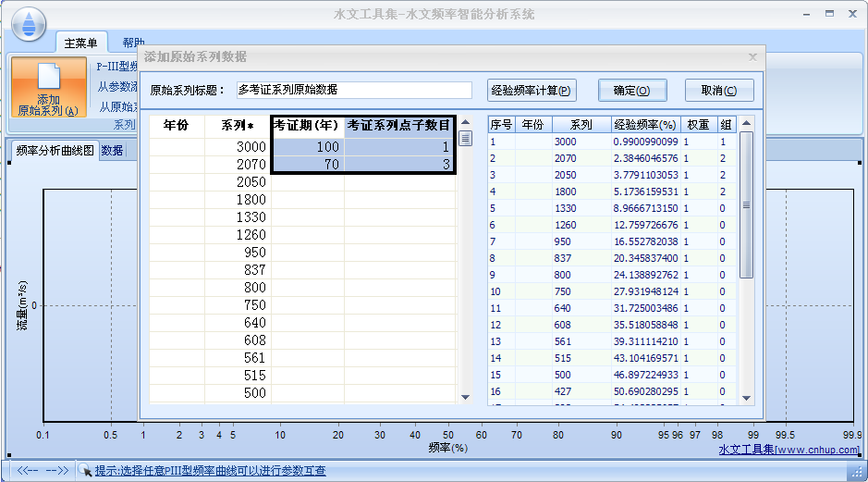Screen dimensions: 868x482
Task: Switch to the 数据 tab
Action: (112, 151)
